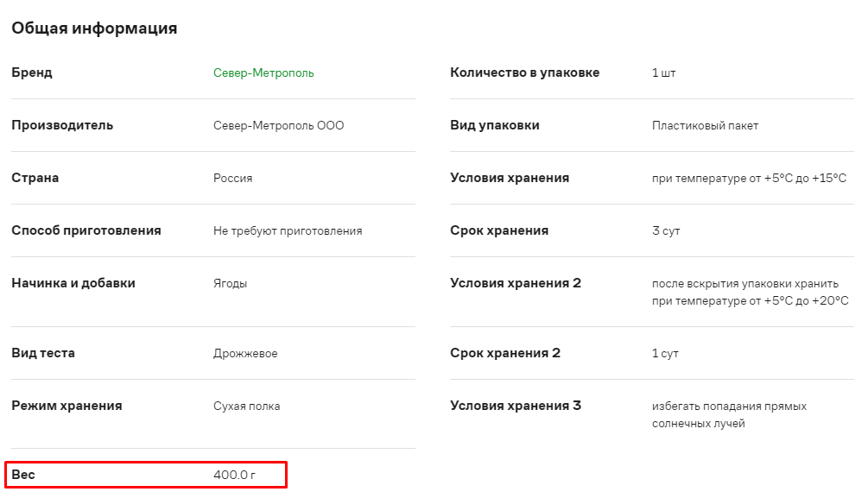Select the Вид теста value Дрожжевое
The height and width of the screenshot is (498, 868).
246,354
